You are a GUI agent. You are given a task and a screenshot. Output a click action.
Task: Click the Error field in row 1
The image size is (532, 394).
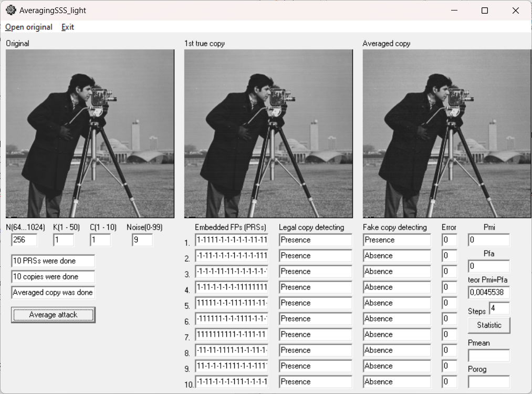450,240
